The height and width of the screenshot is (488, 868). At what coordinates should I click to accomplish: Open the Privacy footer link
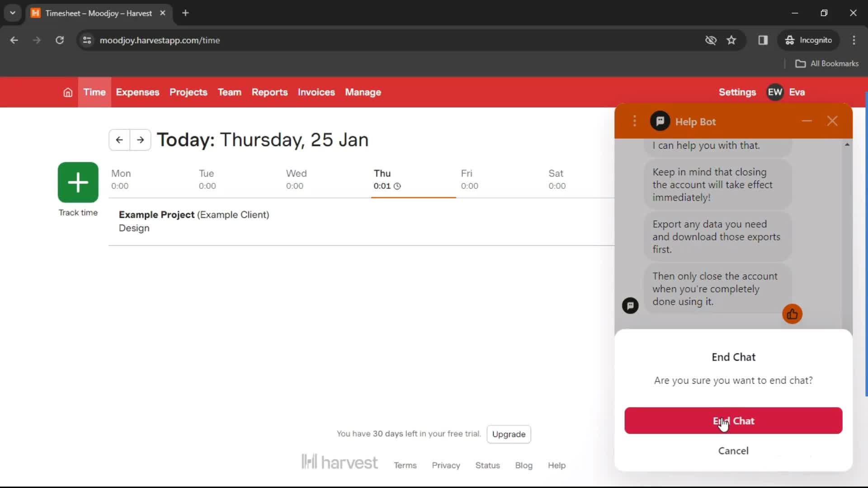pyautogui.click(x=446, y=465)
